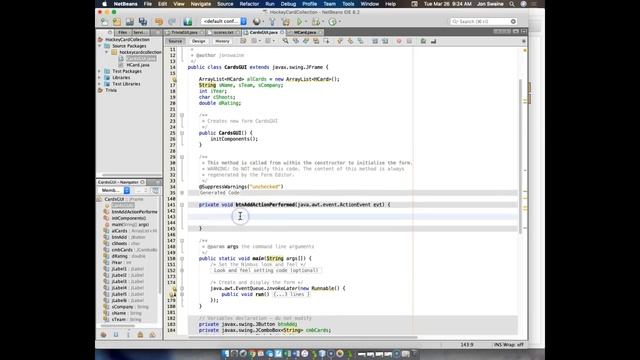Viewport: 640px width, 360px height.
Task: Click first filter icon at Navigator bottom
Action: [x=104, y=334]
